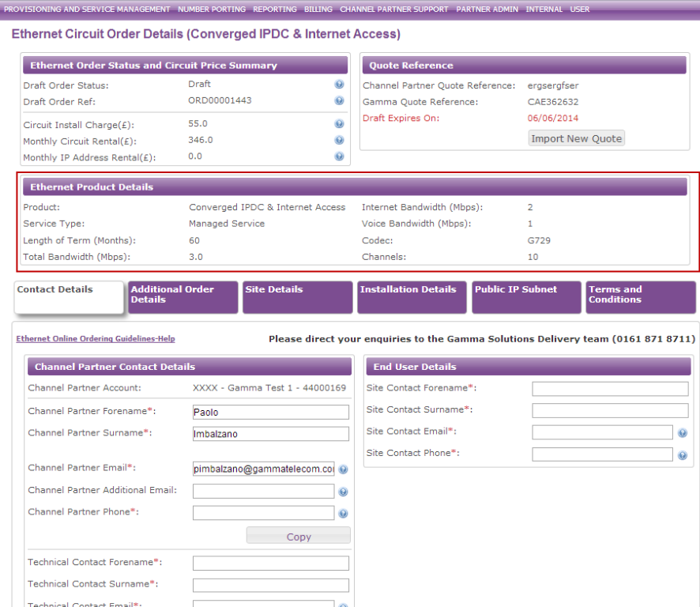Click the Monthly Circuit Rental value 346.0
This screenshot has width=700, height=607.
pyautogui.click(x=201, y=140)
